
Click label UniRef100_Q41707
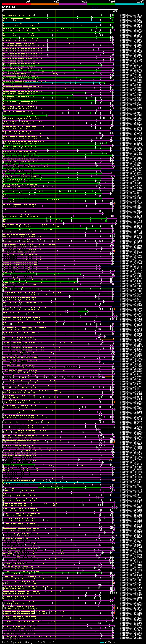pos(131,93)
